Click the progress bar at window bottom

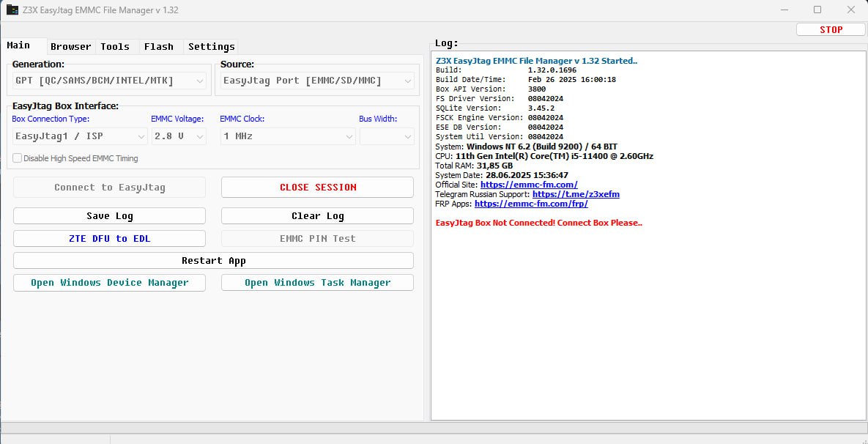[434, 428]
